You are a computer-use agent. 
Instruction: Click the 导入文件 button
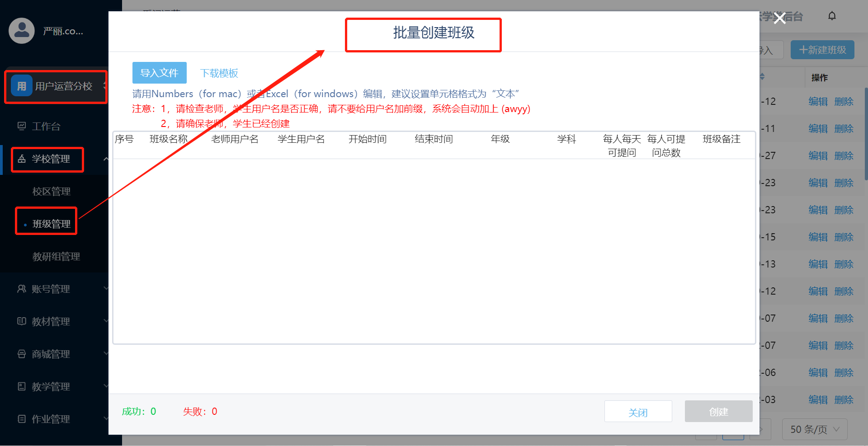coord(160,73)
